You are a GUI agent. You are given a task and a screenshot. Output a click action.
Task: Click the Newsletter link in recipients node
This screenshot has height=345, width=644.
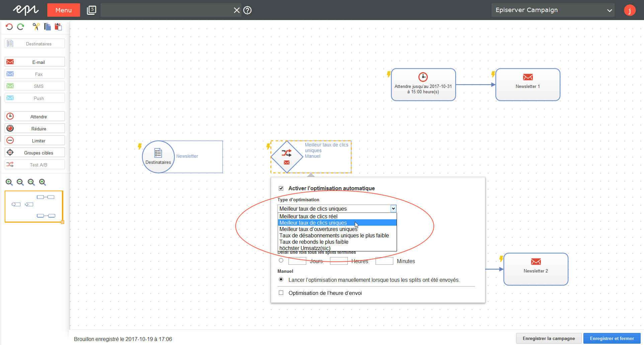[x=187, y=156]
